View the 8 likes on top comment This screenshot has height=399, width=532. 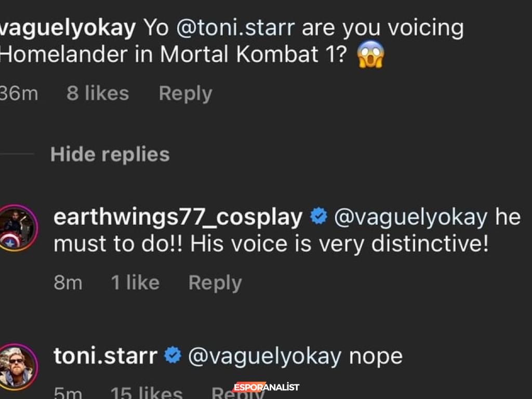tap(98, 94)
